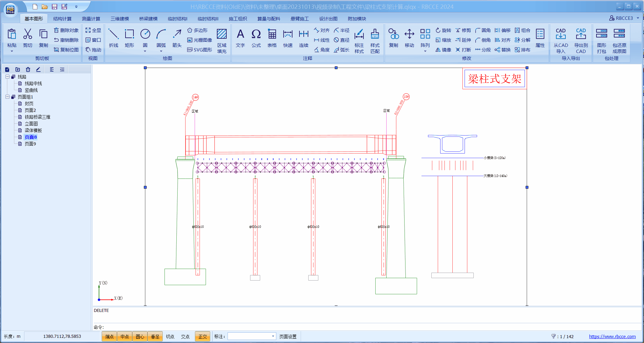Click the 撤销删除 button
The height and width of the screenshot is (343, 644).
click(x=66, y=40)
